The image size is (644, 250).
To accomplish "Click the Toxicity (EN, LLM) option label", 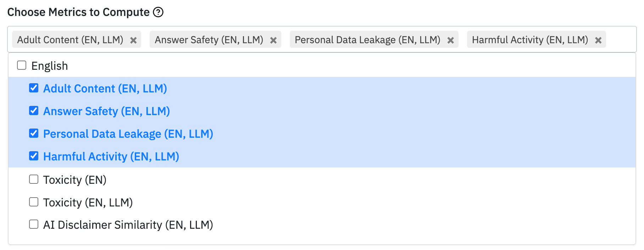I will [88, 203].
